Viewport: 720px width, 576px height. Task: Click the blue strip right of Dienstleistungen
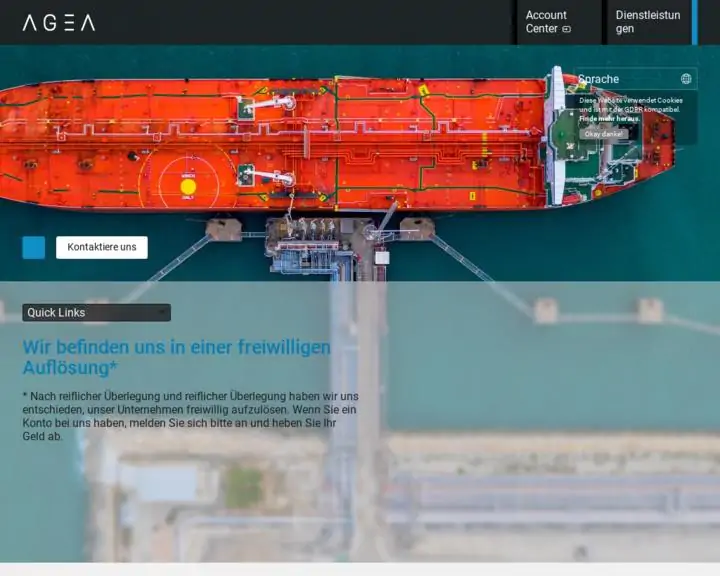coord(695,22)
